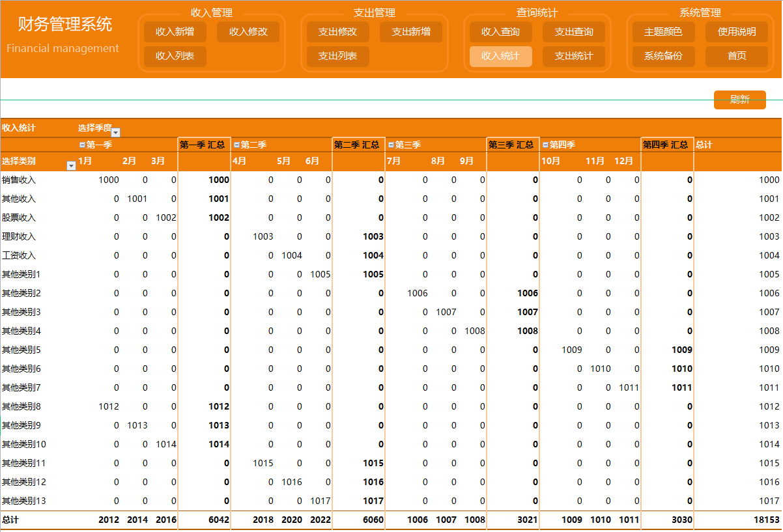The height and width of the screenshot is (532, 783).
Task: Select the 股票收入 row label
Action: [19, 217]
